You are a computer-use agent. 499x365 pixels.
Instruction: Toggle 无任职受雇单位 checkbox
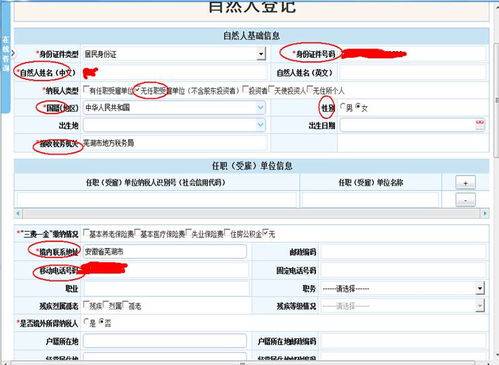[x=137, y=89]
